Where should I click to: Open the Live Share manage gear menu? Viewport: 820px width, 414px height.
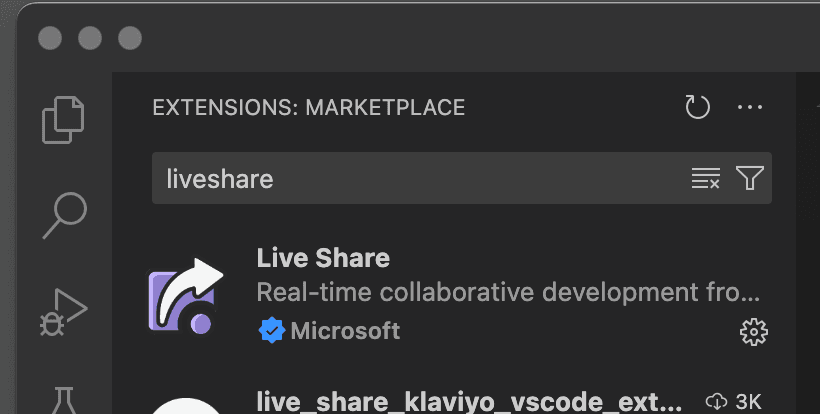click(x=752, y=331)
